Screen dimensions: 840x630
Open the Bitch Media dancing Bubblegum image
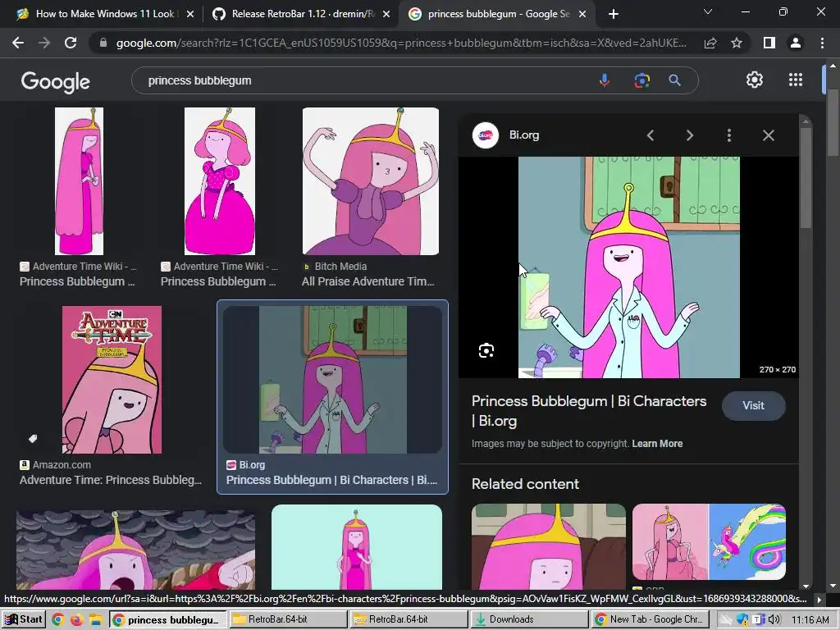click(371, 181)
